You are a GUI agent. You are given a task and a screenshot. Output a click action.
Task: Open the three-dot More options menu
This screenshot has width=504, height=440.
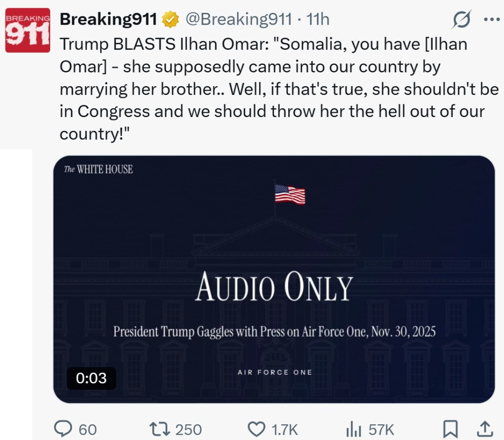coord(492,20)
